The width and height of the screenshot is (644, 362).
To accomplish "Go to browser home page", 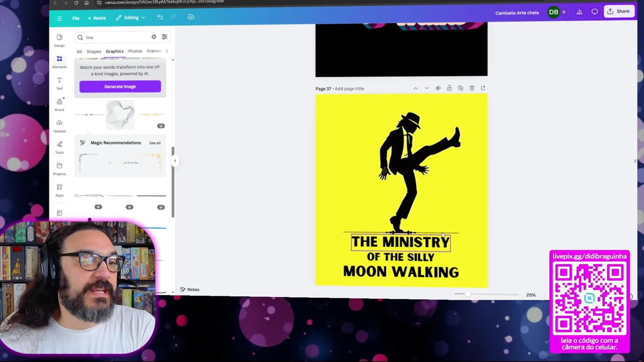I will (87, 3).
